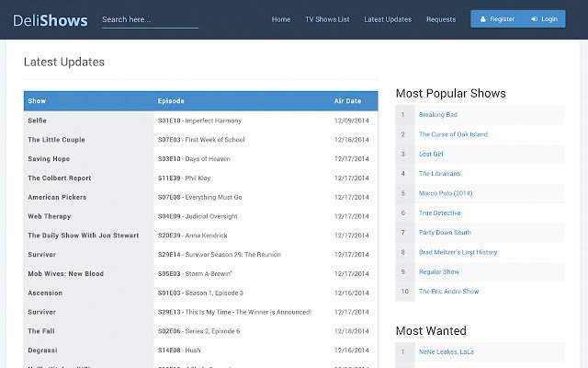Select episode S14E08 - Hush
The width and height of the screenshot is (588, 368).
click(x=179, y=351)
